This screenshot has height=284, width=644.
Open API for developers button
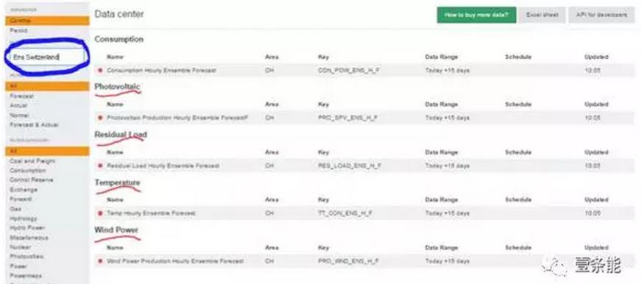(602, 15)
